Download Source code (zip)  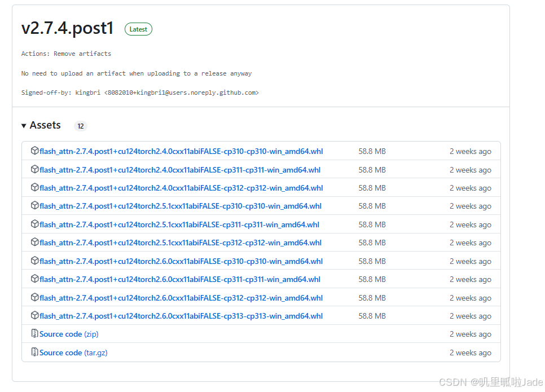coord(69,334)
